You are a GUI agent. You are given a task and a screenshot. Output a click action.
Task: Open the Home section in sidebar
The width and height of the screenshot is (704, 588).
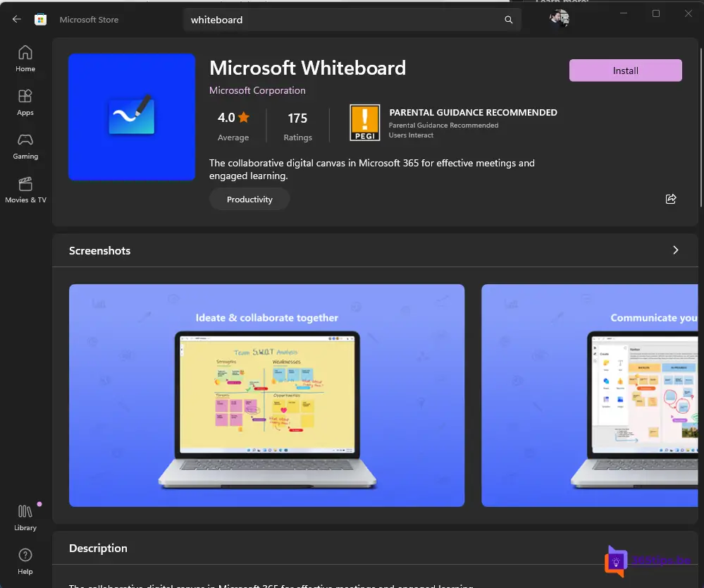(x=25, y=59)
